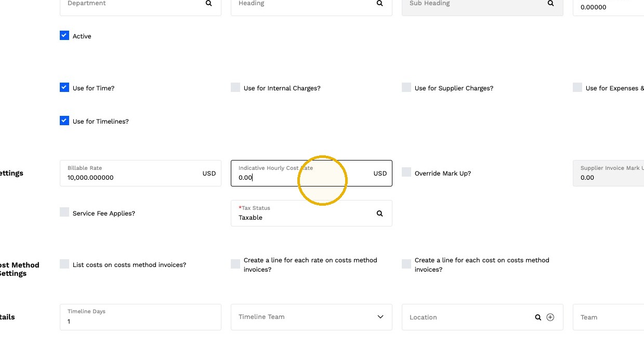Check Create a line for each rate

pos(235,264)
